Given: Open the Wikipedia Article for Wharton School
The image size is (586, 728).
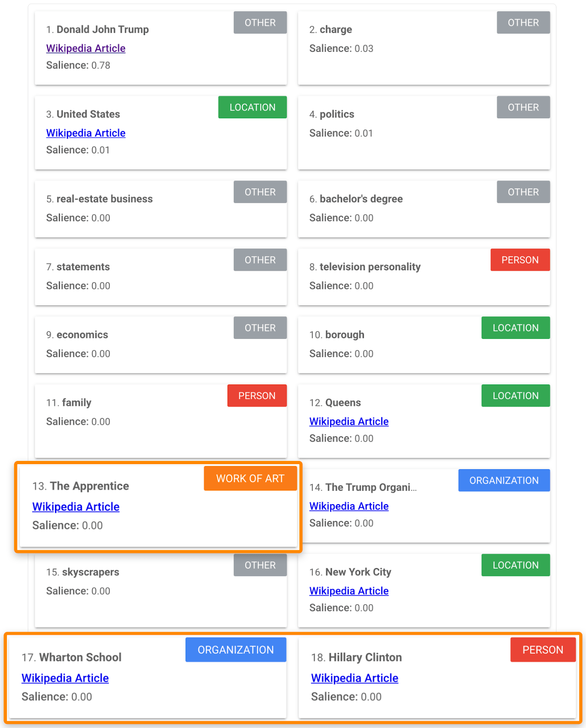Looking at the screenshot, I should 65,678.
